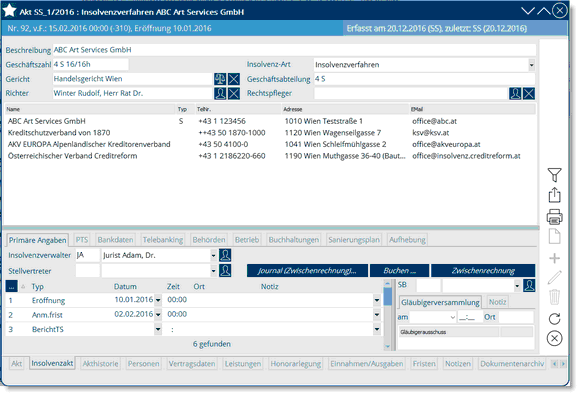
Task: Open person picker next to Richter field
Action: tap(220, 94)
